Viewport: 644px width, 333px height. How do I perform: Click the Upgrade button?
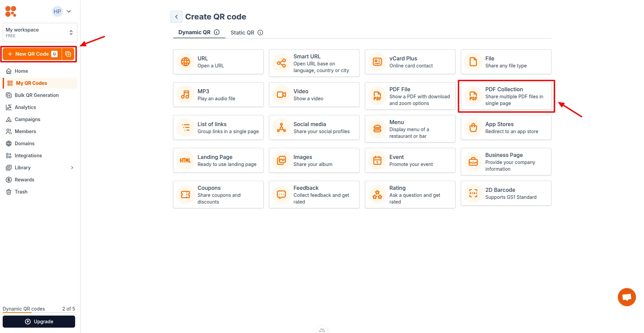39,322
